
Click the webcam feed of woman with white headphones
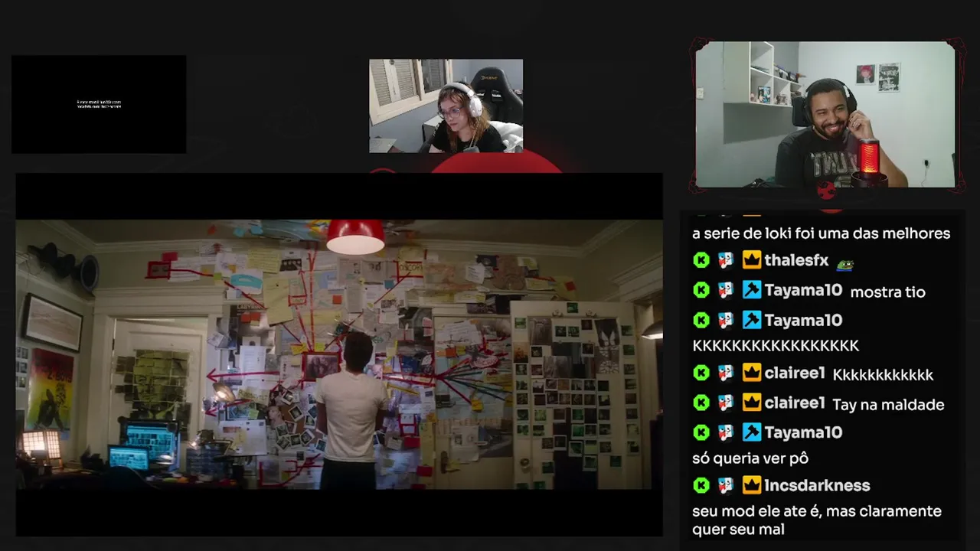446,106
